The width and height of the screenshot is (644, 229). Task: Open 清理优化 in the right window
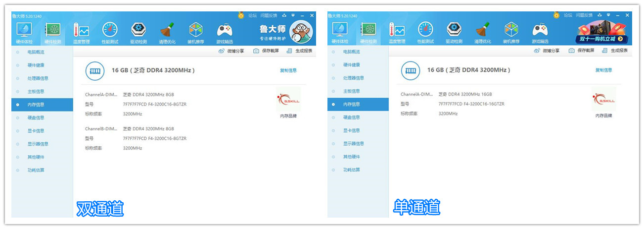point(483,33)
